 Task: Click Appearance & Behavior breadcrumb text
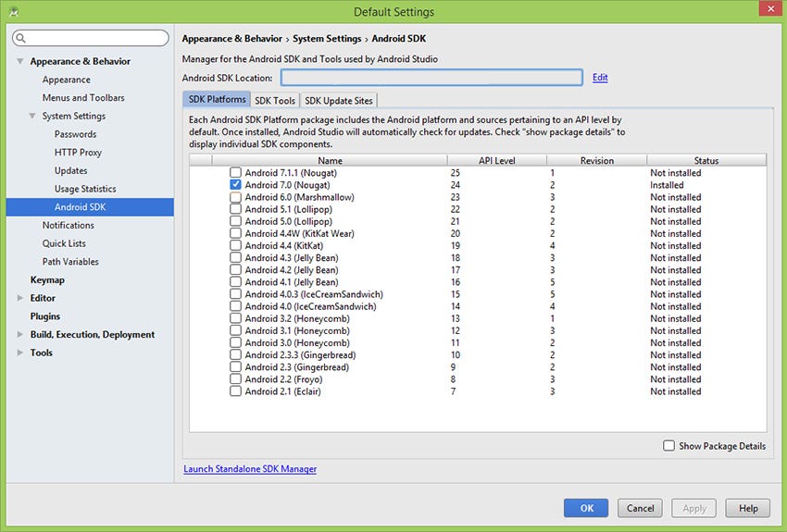click(x=231, y=39)
